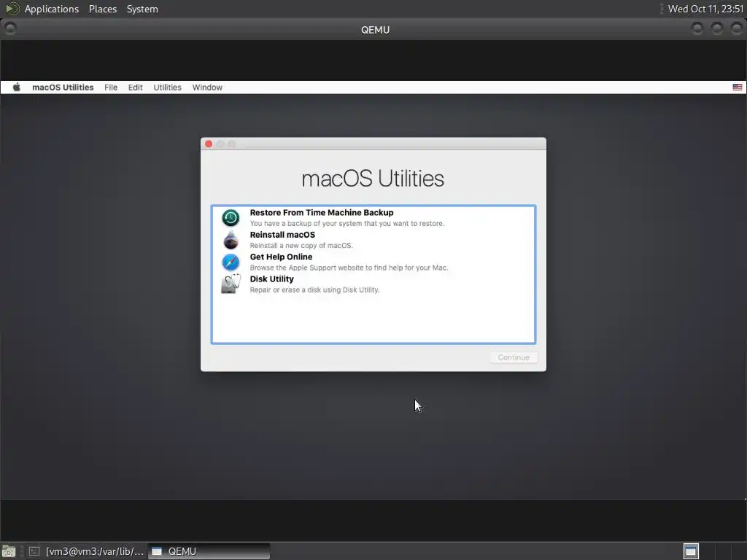Open the Edit menu
Image resolution: width=747 pixels, height=560 pixels.
pos(135,87)
